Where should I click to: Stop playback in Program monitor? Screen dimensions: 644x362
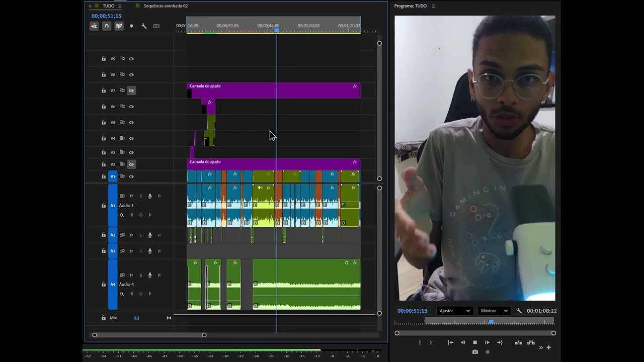point(475,342)
